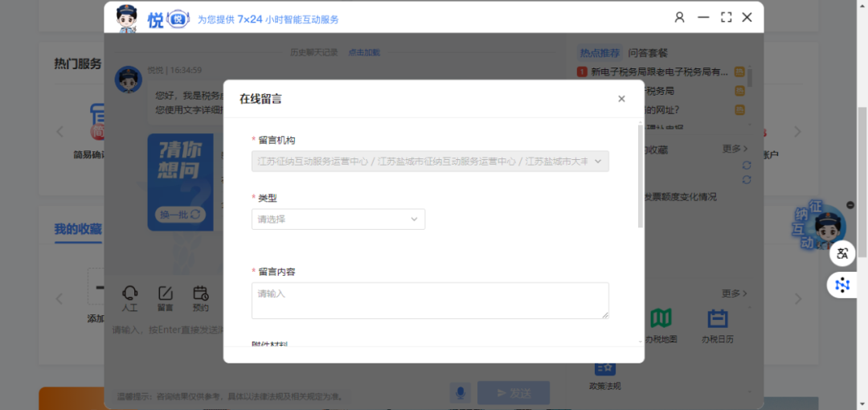Open the 办税日历 calendar icon

click(x=717, y=325)
